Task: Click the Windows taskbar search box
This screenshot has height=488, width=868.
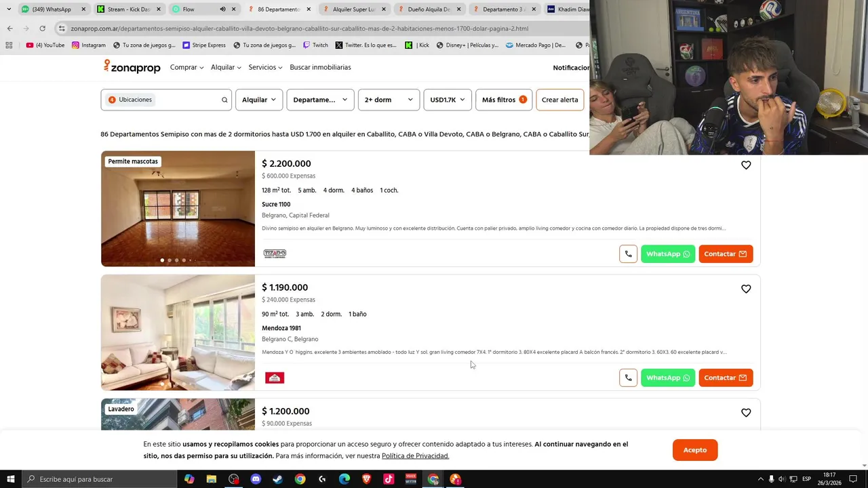Action: click(100, 479)
